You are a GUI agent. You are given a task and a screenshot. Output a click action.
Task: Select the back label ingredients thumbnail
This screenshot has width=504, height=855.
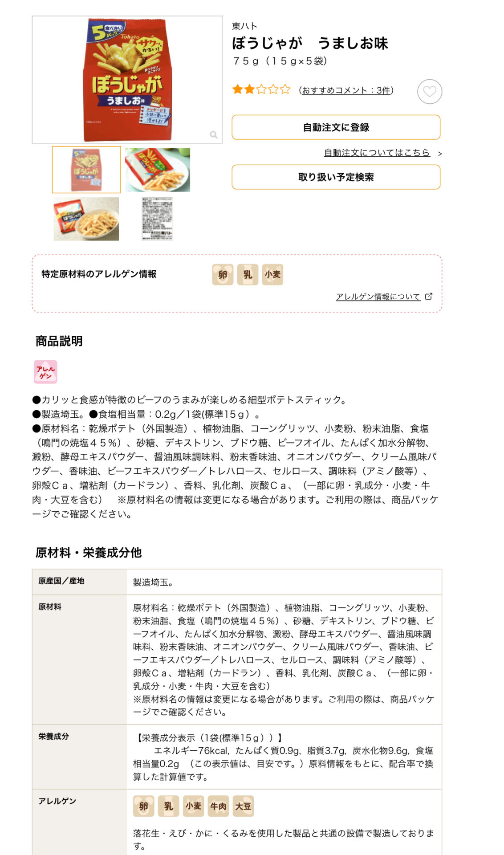157,219
